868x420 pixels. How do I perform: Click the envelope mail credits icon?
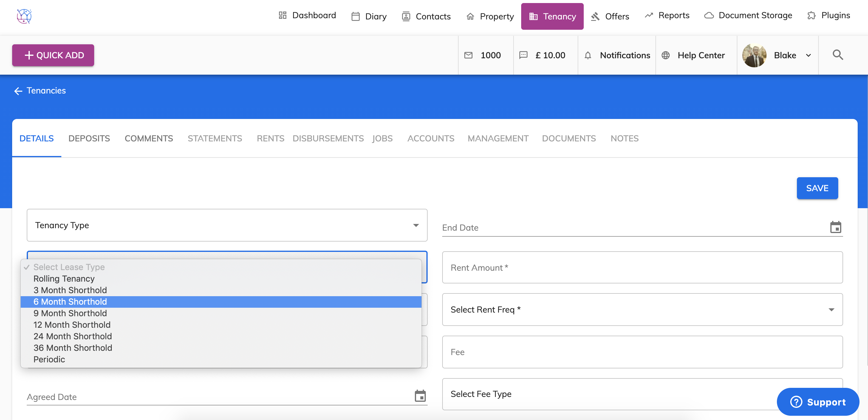pos(468,55)
